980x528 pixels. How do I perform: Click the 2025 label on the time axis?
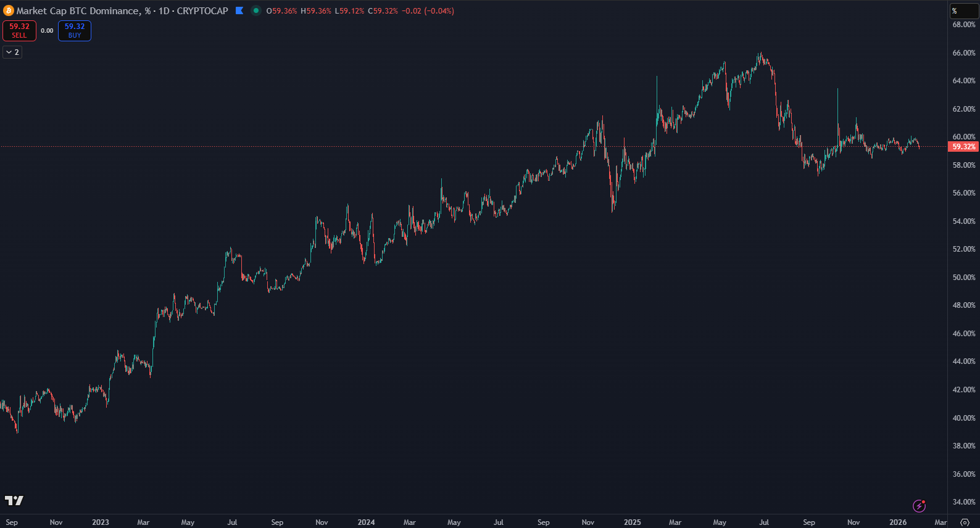pyautogui.click(x=632, y=522)
